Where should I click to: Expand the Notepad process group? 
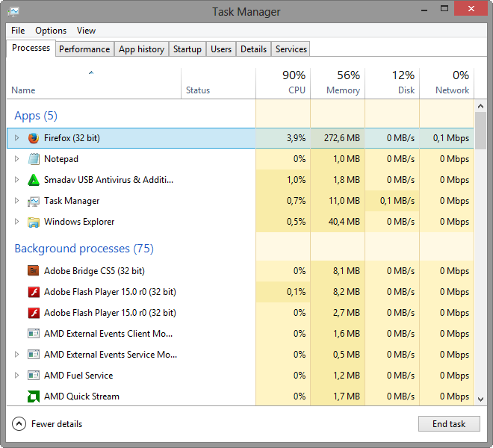click(x=16, y=159)
